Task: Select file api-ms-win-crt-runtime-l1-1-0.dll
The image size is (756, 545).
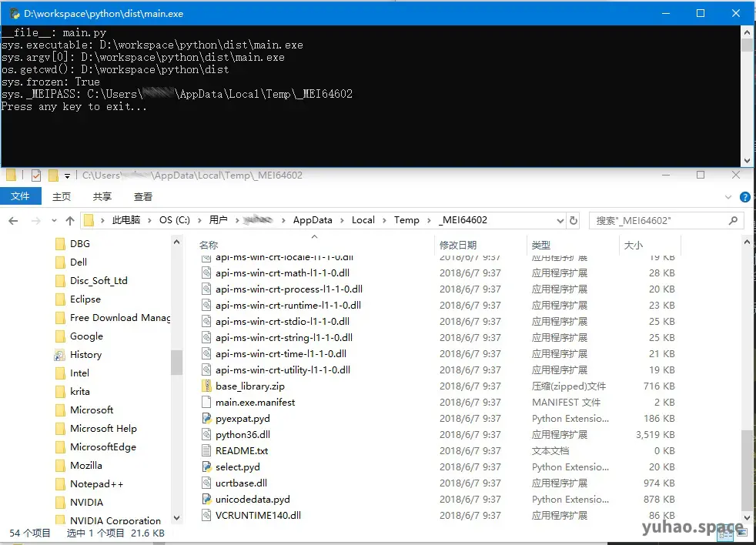Action: point(289,306)
